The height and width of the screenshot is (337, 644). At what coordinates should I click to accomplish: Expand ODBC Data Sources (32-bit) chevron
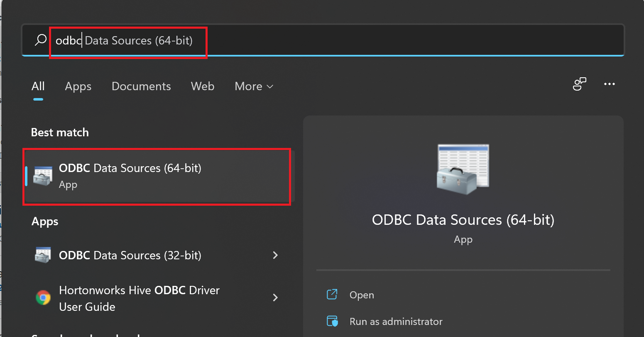coord(275,255)
